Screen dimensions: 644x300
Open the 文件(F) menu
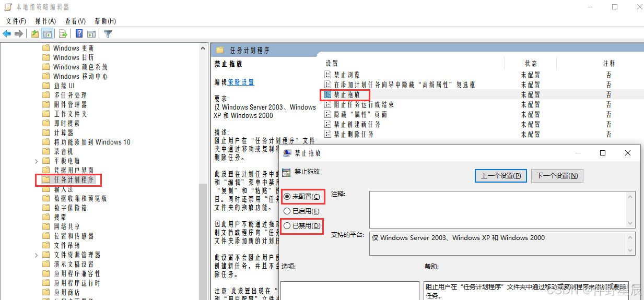[16, 21]
